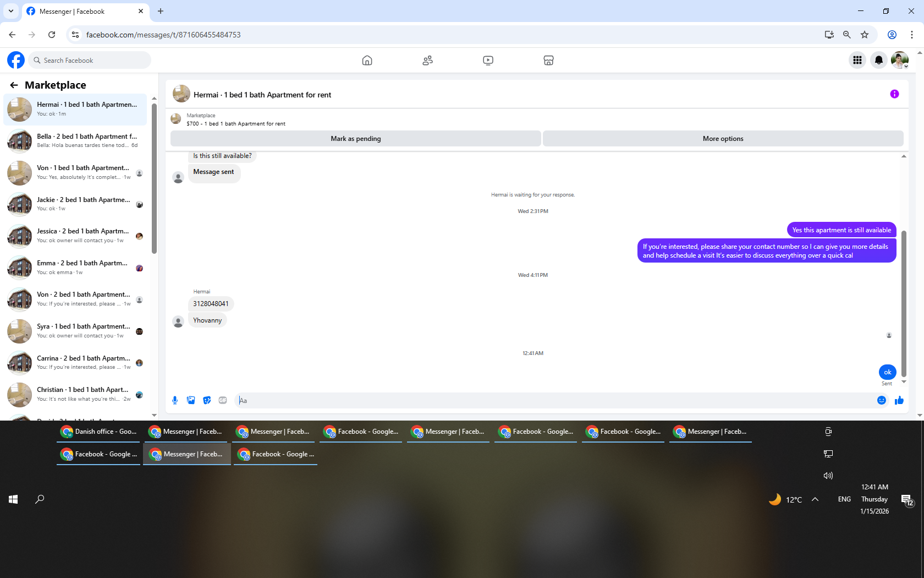
Task: Click the address bar URL
Action: (x=163, y=35)
